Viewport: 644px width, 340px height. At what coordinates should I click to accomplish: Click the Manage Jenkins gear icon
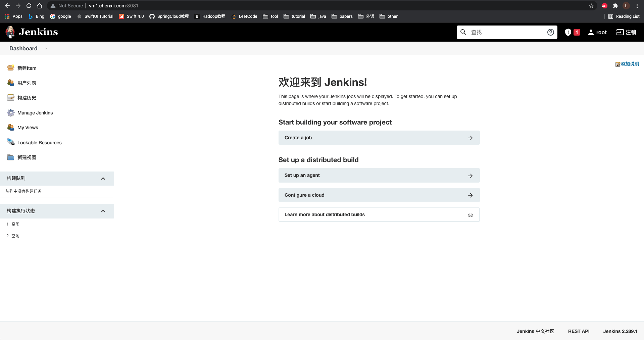tap(11, 112)
